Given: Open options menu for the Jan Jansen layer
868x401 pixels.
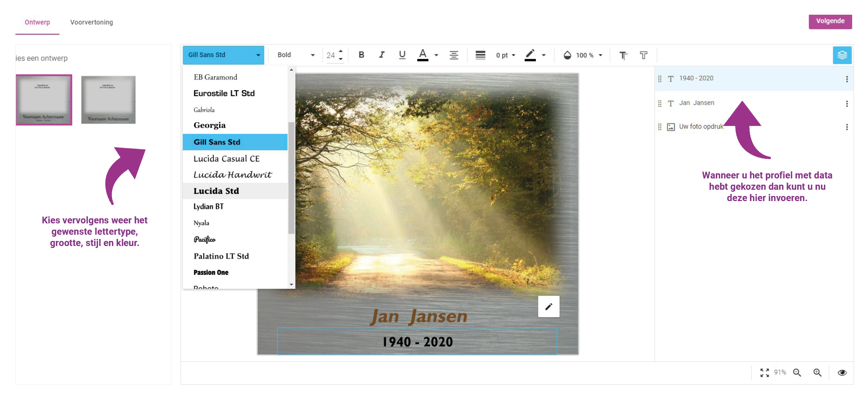Looking at the screenshot, I should click(x=847, y=104).
